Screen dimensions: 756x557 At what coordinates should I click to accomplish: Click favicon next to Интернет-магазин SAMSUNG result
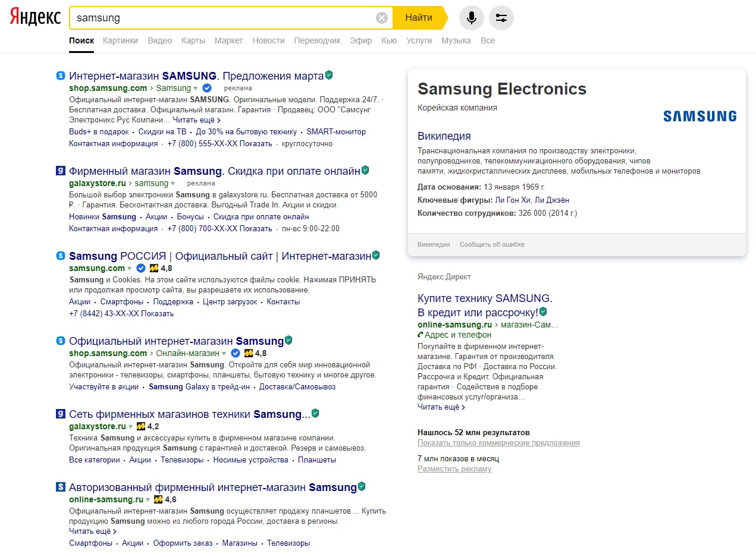(x=60, y=75)
